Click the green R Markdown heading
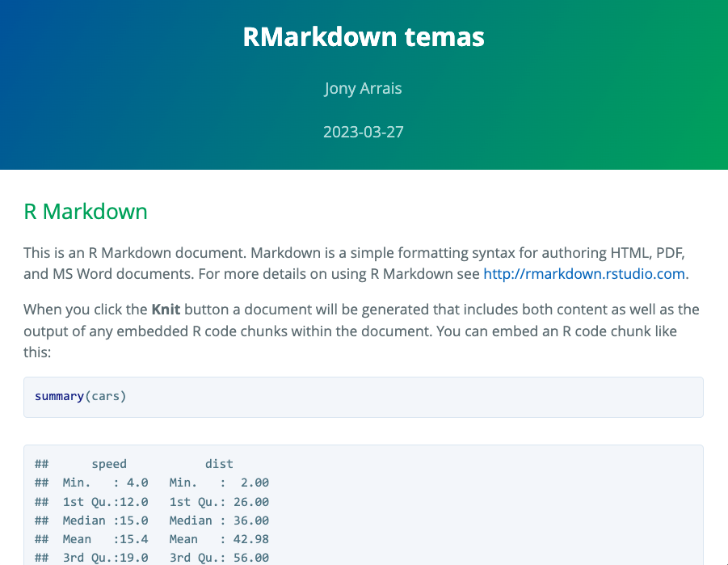Image resolution: width=728 pixels, height=565 pixels. (x=86, y=212)
